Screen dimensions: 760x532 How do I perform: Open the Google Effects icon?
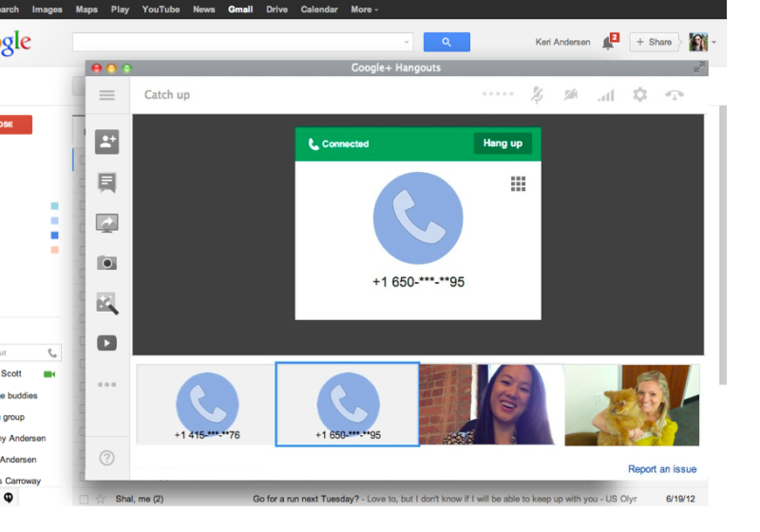106,303
